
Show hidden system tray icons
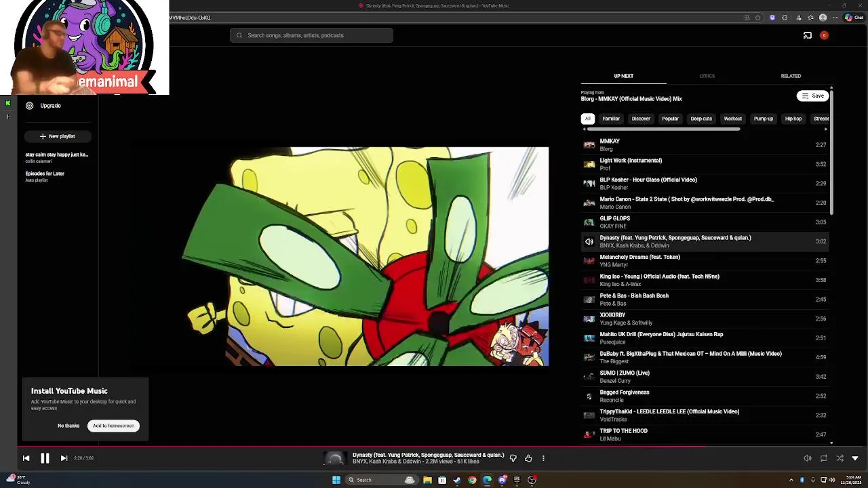(x=791, y=480)
